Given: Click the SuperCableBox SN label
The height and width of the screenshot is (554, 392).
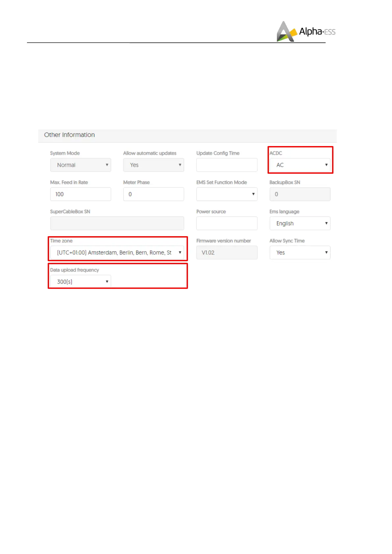Looking at the screenshot, I should [70, 212].
